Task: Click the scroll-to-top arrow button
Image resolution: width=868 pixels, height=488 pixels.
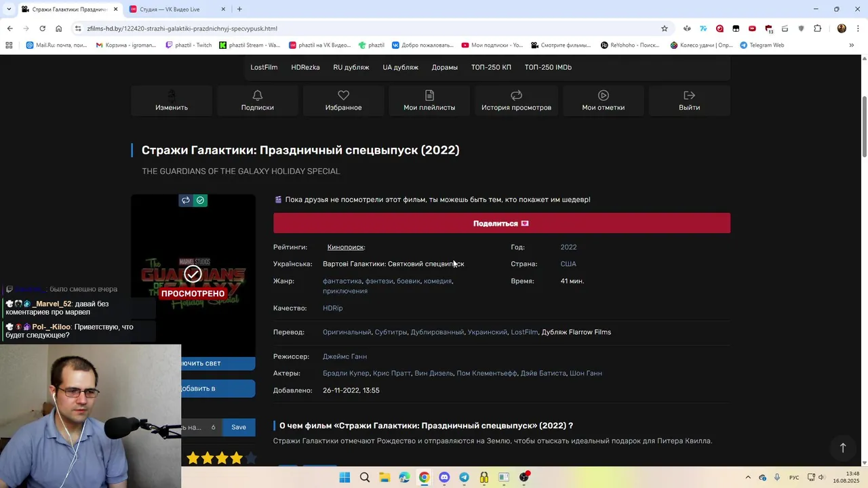Action: [843, 448]
